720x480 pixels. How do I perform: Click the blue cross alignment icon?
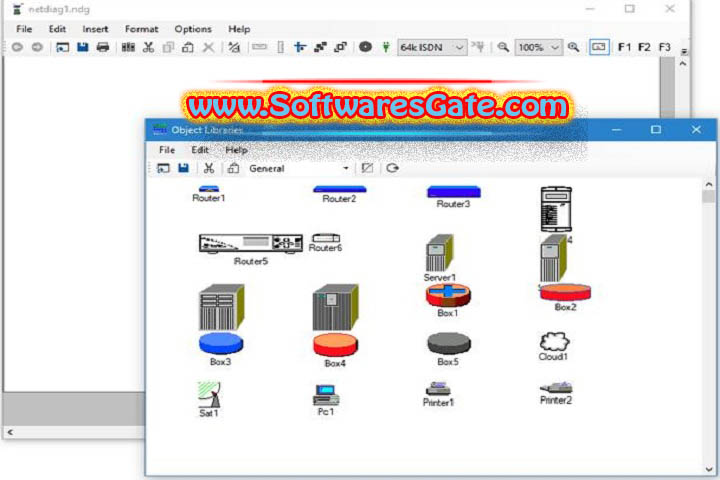pos(300,47)
